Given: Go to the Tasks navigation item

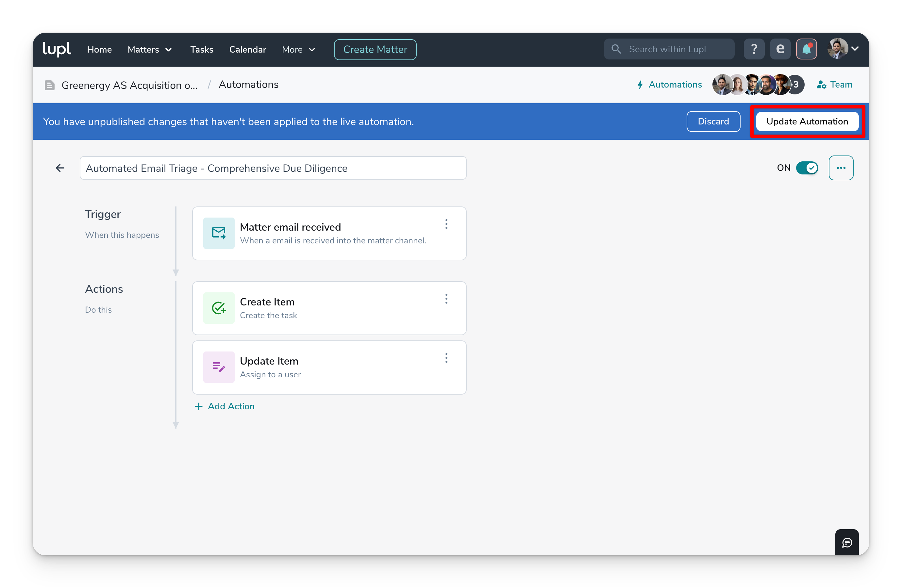Looking at the screenshot, I should 202,50.
